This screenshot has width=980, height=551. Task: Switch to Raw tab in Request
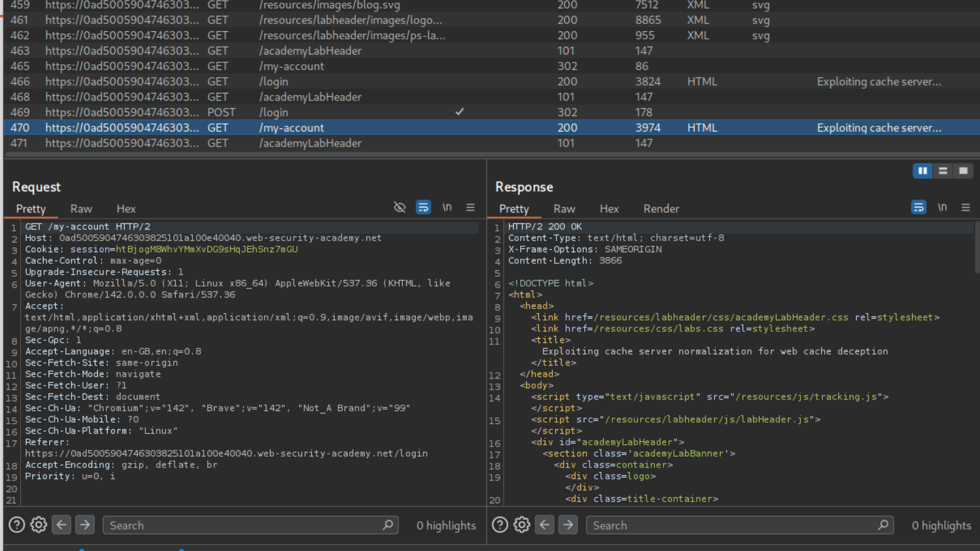[x=81, y=209]
